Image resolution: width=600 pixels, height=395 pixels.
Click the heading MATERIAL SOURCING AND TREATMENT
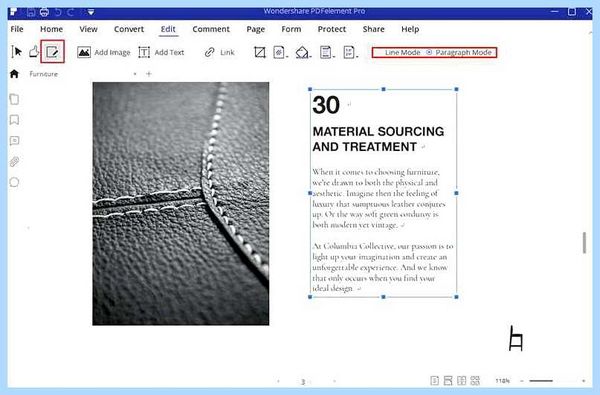(378, 139)
